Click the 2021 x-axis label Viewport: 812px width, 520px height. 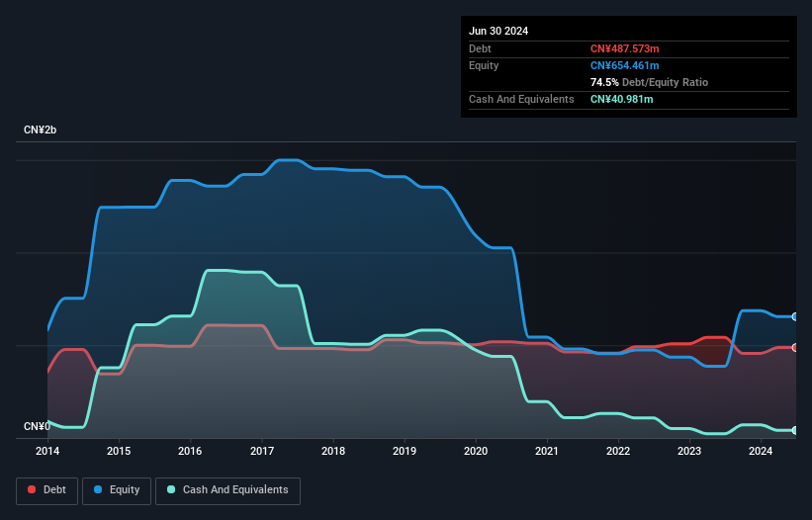point(547,451)
